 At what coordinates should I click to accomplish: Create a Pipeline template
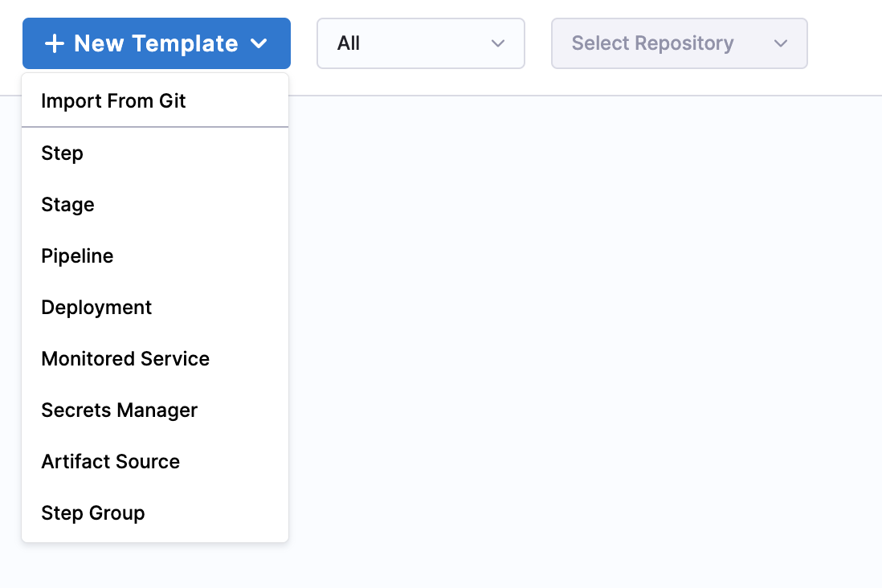pos(77,256)
